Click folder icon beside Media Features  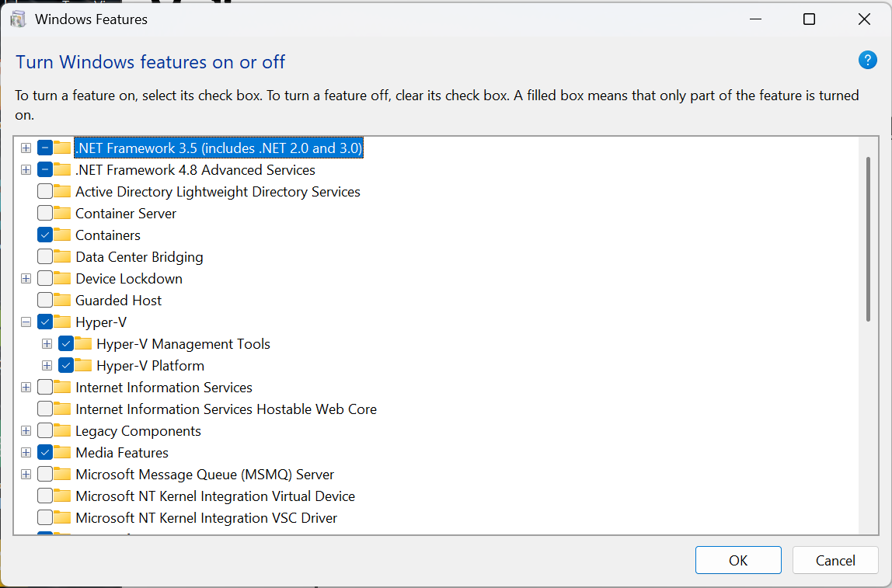pos(62,452)
